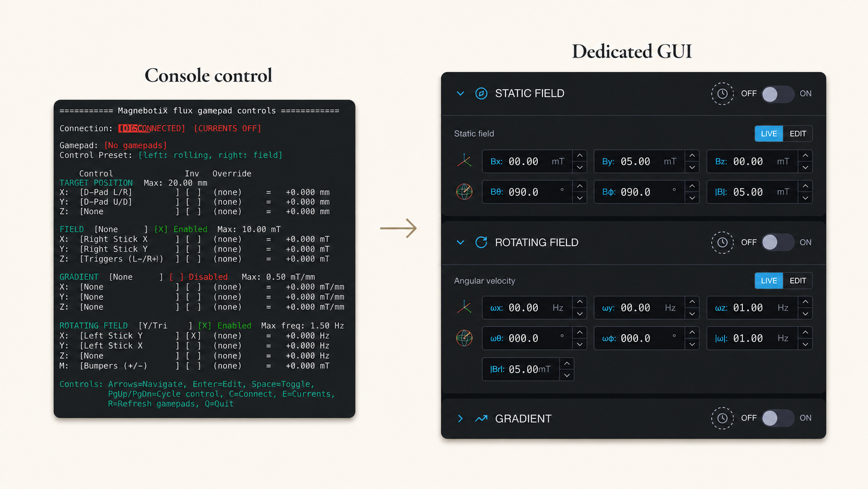Image resolution: width=868 pixels, height=489 pixels.
Task: Toggle Inv checkbox for Left Stick Y
Action: pos(194,336)
